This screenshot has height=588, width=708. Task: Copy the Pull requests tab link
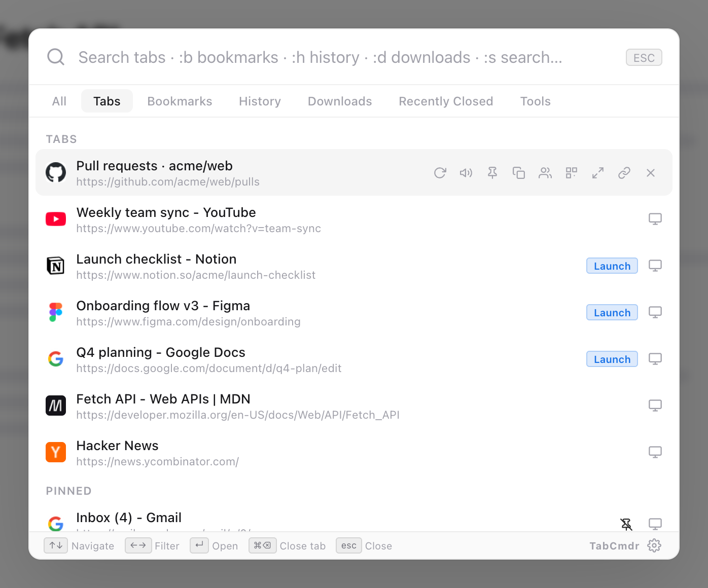624,173
